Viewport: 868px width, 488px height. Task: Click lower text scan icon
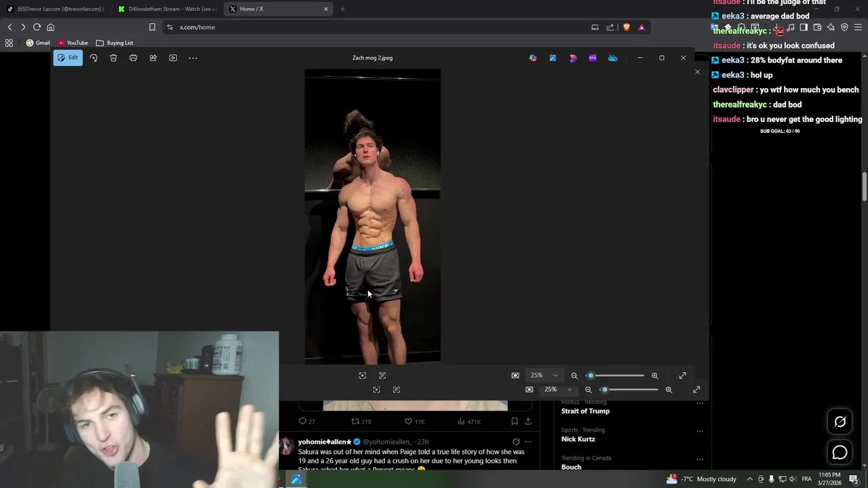(x=397, y=390)
